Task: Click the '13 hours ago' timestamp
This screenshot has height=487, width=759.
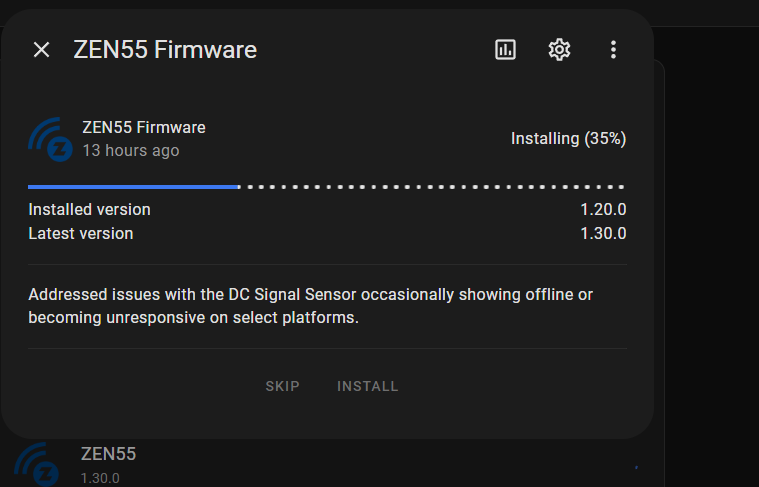Action: (x=131, y=151)
